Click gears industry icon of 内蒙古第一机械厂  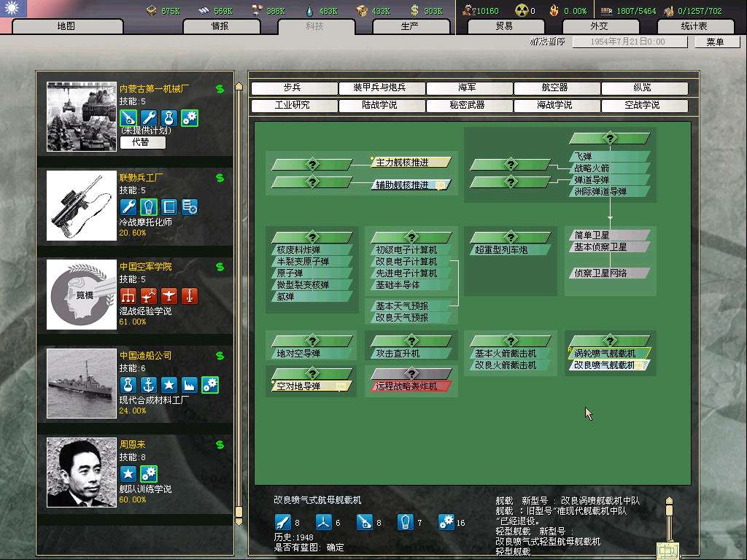[x=190, y=117]
